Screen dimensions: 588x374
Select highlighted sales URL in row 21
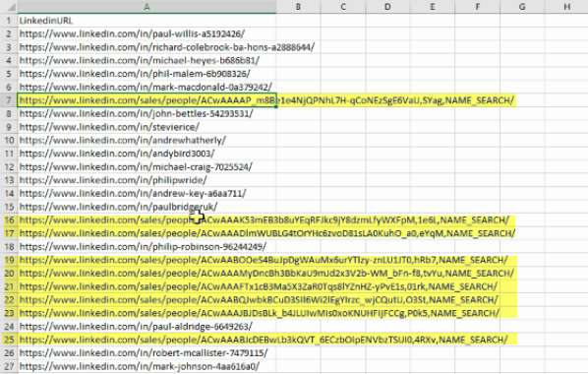click(147, 286)
